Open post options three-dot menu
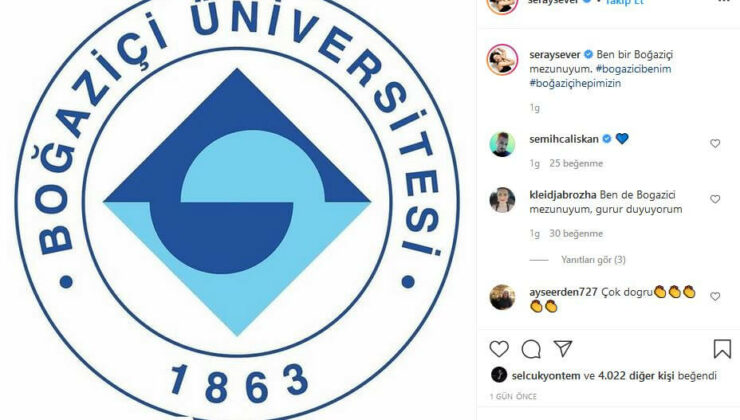This screenshot has width=740, height=420. 723,1
